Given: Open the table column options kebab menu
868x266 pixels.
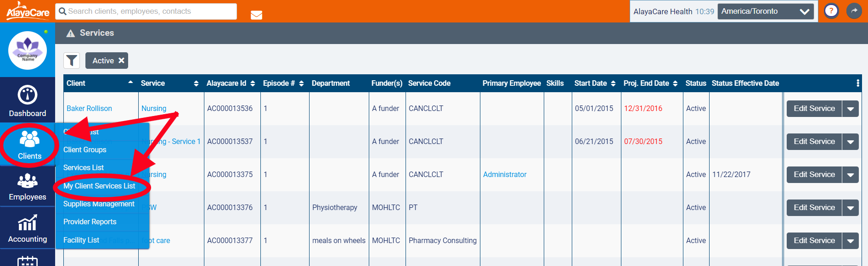Looking at the screenshot, I should click(857, 83).
